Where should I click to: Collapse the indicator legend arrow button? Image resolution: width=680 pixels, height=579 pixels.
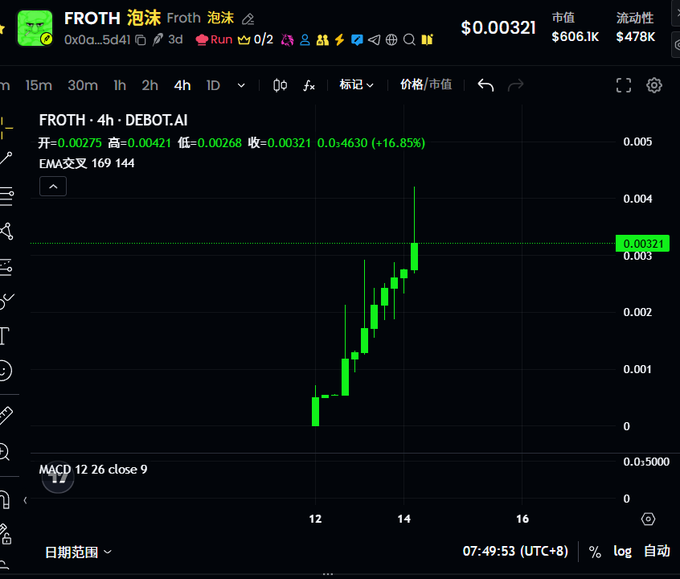tap(53, 186)
